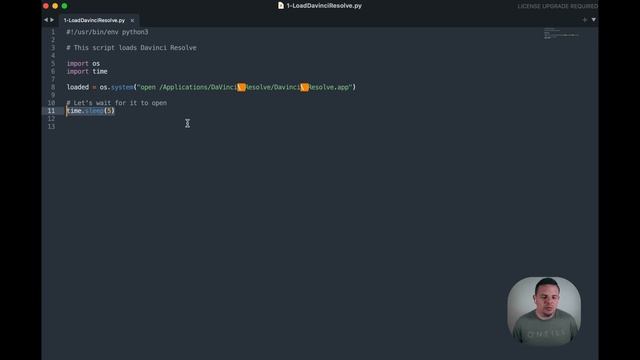Click line number 13 in the gutter

point(51,127)
